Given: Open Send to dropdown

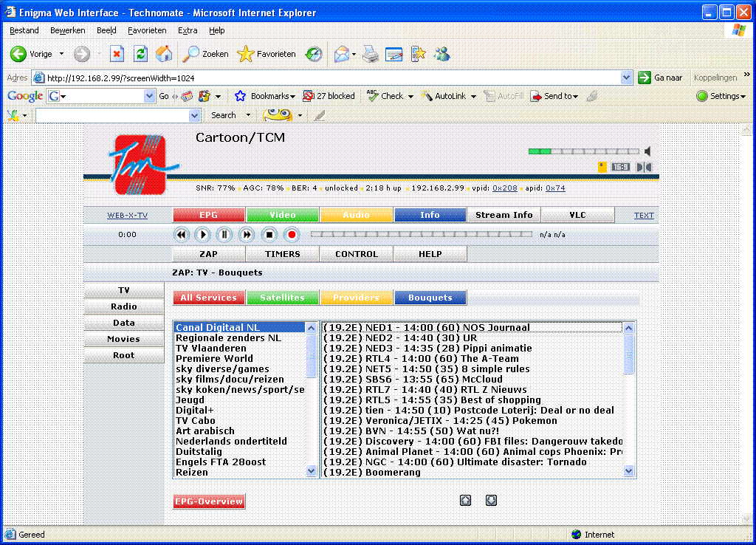Looking at the screenshot, I should 554,96.
